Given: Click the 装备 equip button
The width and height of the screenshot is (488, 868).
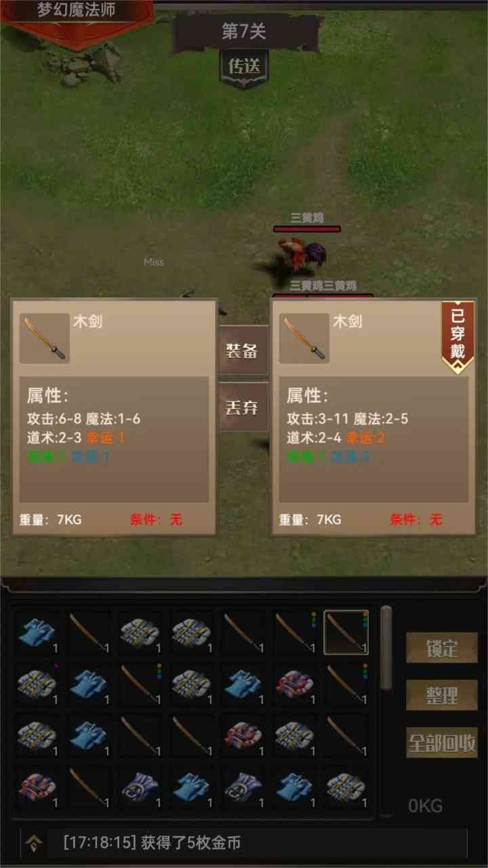Looking at the screenshot, I should point(243,351).
